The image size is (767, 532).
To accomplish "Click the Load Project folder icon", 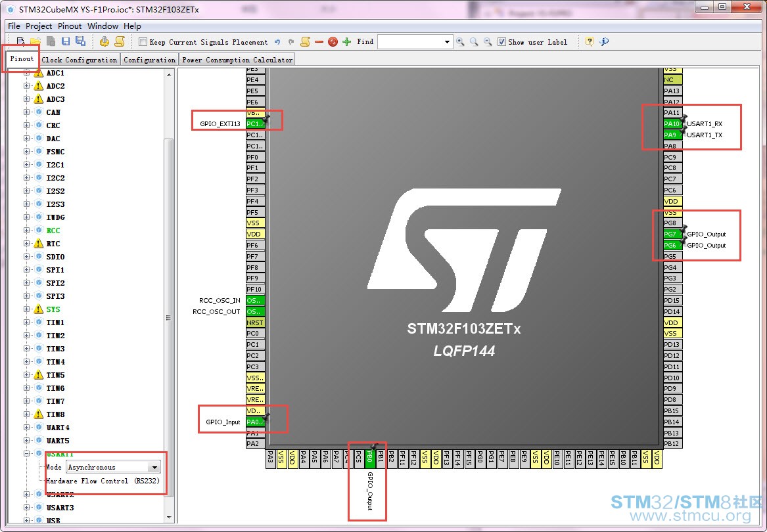I will (x=35, y=41).
